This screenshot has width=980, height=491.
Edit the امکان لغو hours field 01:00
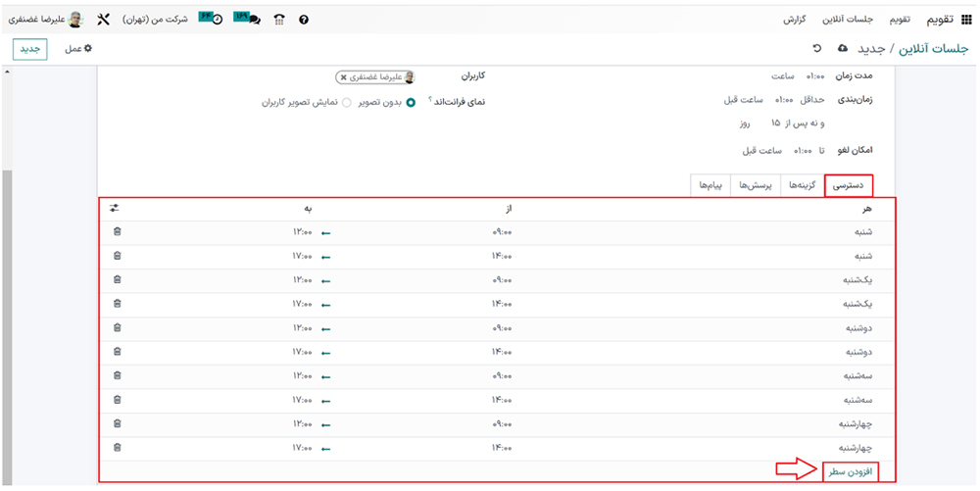(x=804, y=151)
